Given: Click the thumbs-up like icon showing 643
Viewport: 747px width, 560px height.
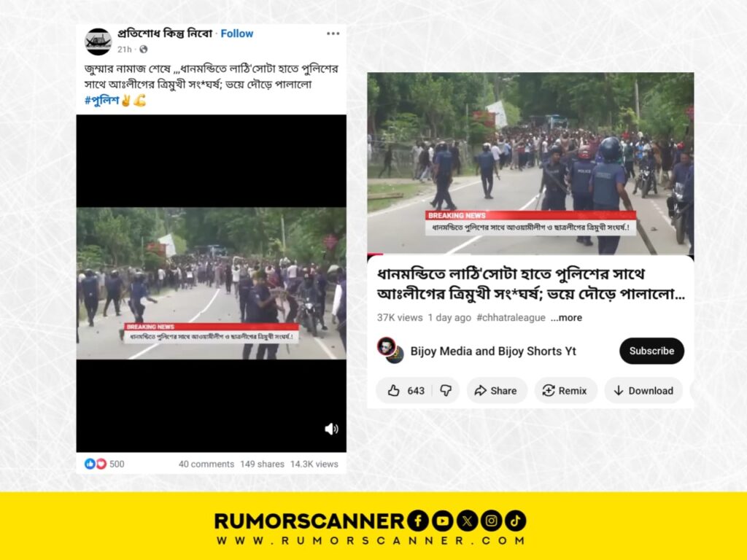Looking at the screenshot, I should click(x=393, y=391).
